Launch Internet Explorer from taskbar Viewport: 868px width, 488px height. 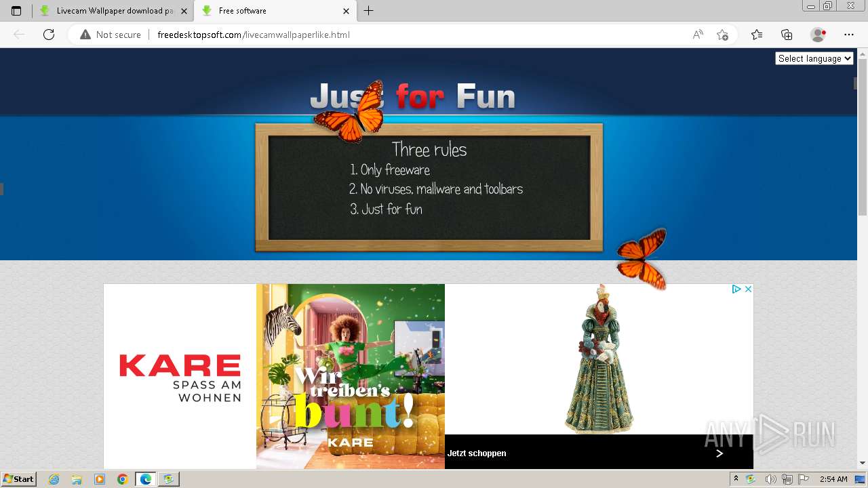pos(54,479)
